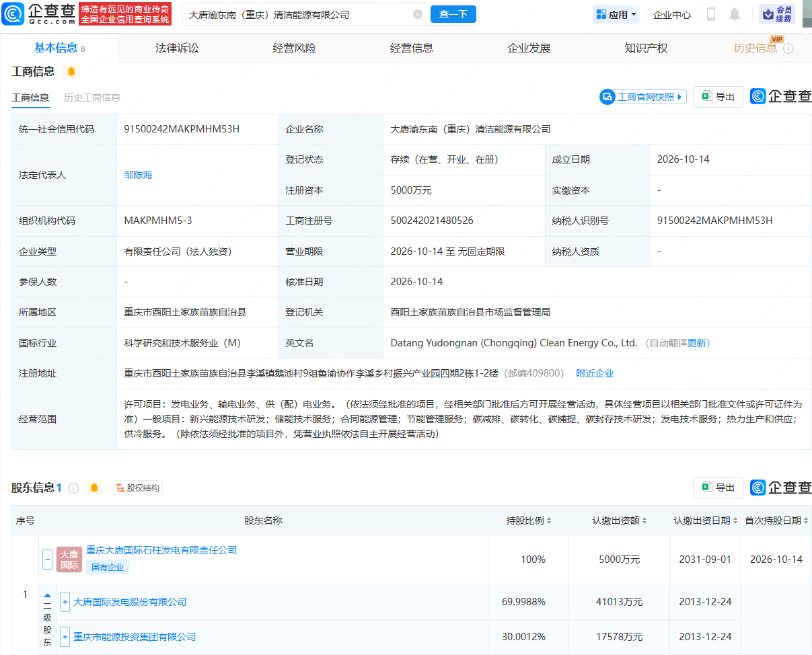Image resolution: width=812 pixels, height=655 pixels.
Task: Open legal representative 邹陈海 link
Action: pos(139,175)
